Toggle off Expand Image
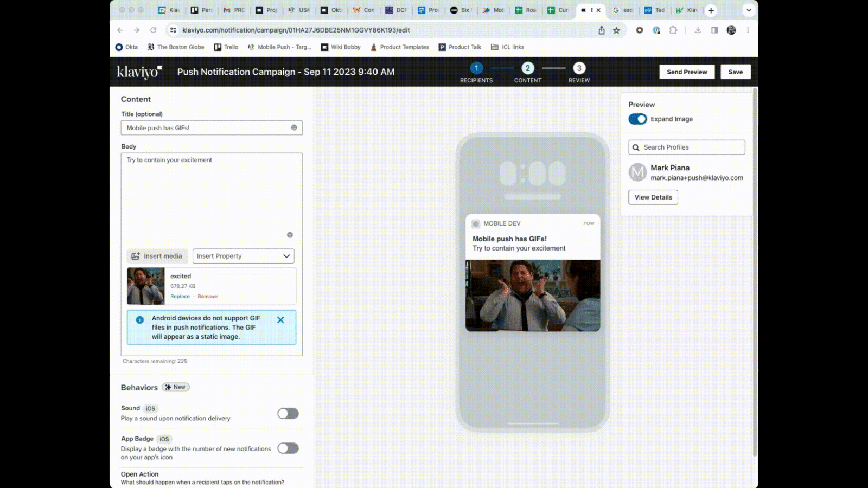Image resolution: width=868 pixels, height=488 pixels. 637,119
